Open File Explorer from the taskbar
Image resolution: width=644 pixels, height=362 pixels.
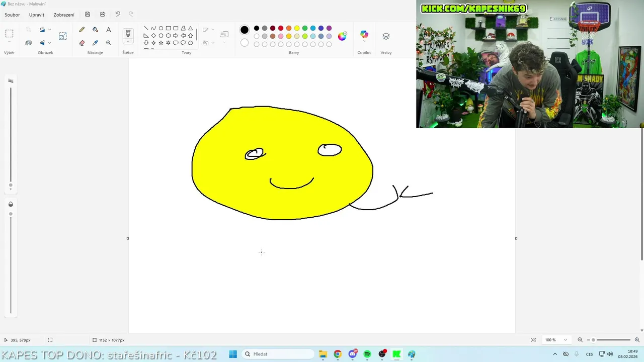(x=323, y=354)
